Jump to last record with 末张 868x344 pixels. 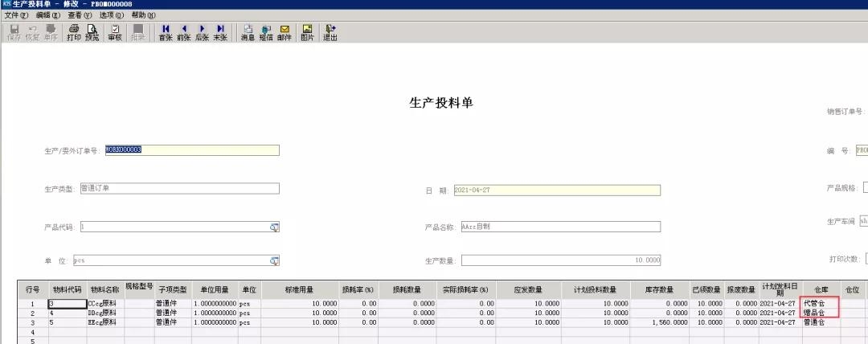coord(219,32)
